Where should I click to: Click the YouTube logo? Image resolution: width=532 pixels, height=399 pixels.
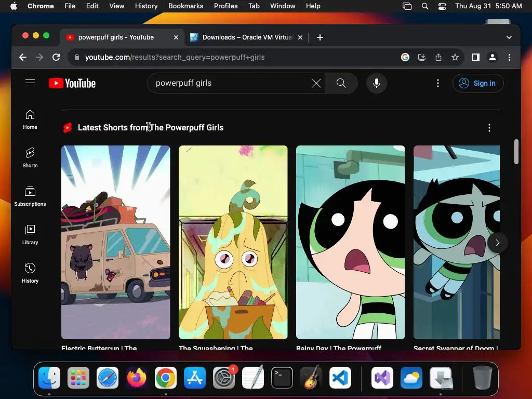[72, 83]
